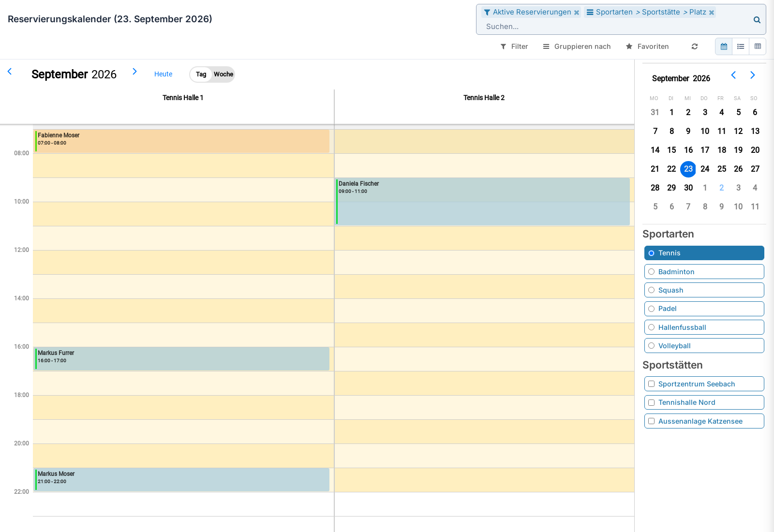This screenshot has width=774, height=532.
Task: Click Tennis Halle 2 column header
Action: (484, 98)
